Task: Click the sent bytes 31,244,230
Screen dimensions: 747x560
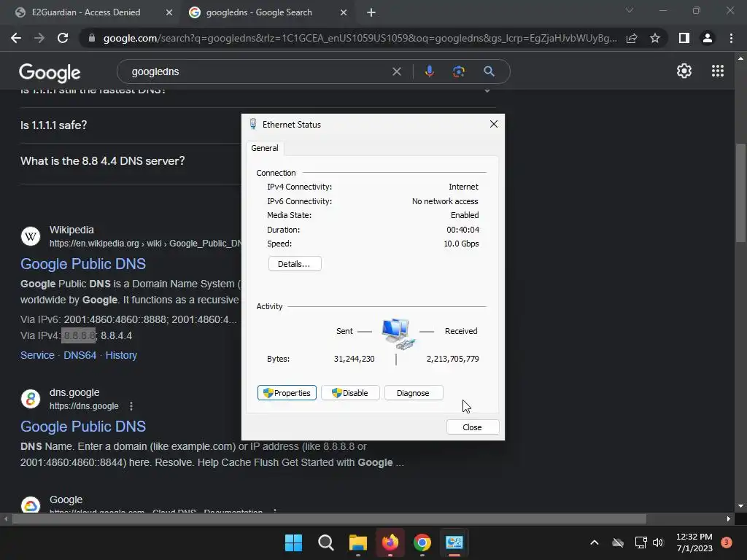Action: (x=354, y=359)
